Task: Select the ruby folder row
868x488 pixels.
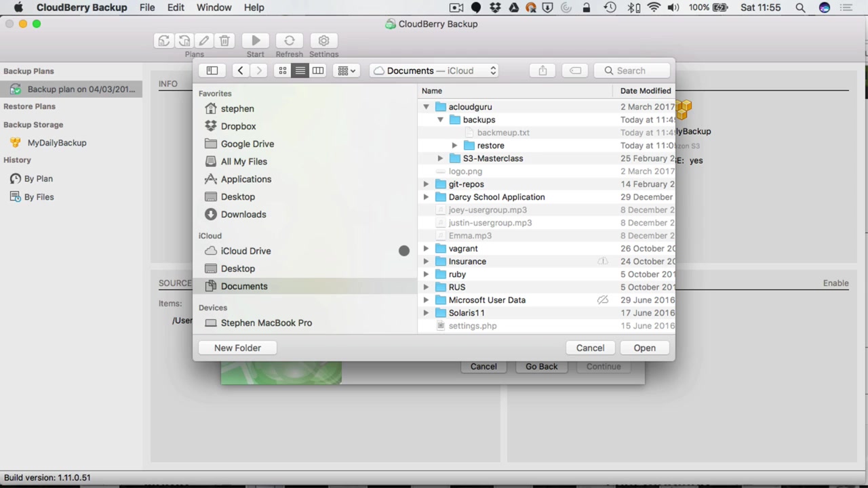Action: pos(547,274)
